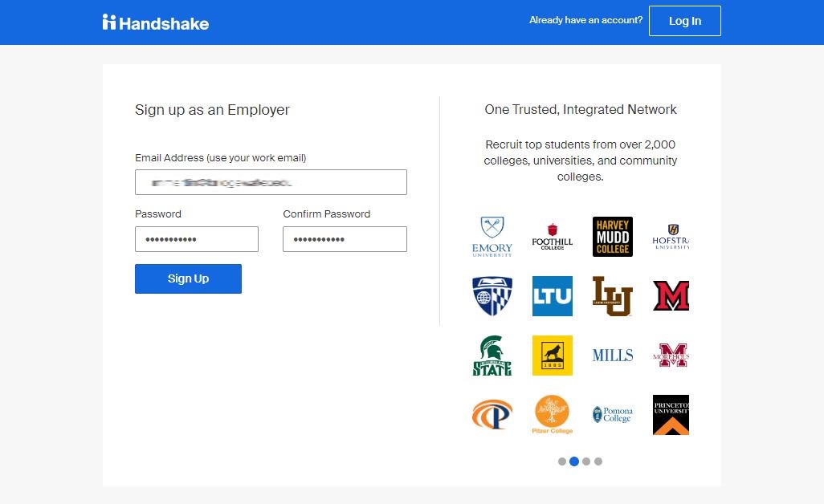Click the Handshake logo in header
The height and width of the screenshot is (504, 824).
point(156,22)
